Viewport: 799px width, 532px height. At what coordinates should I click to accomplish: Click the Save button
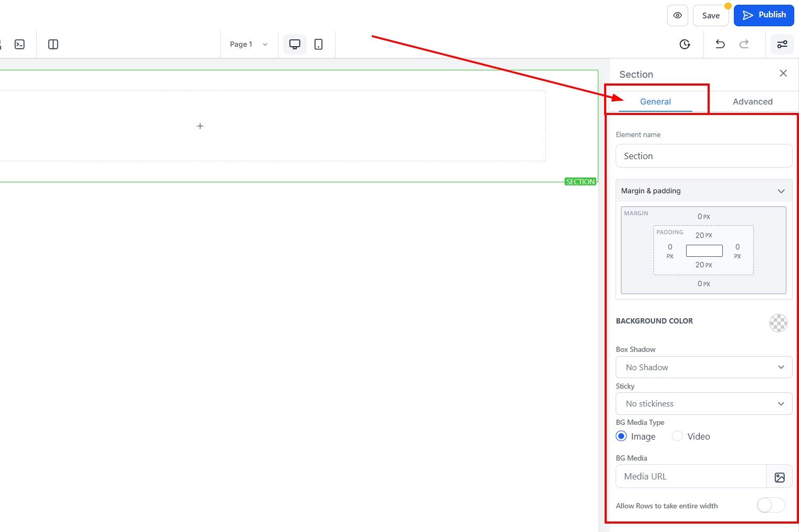[711, 16]
